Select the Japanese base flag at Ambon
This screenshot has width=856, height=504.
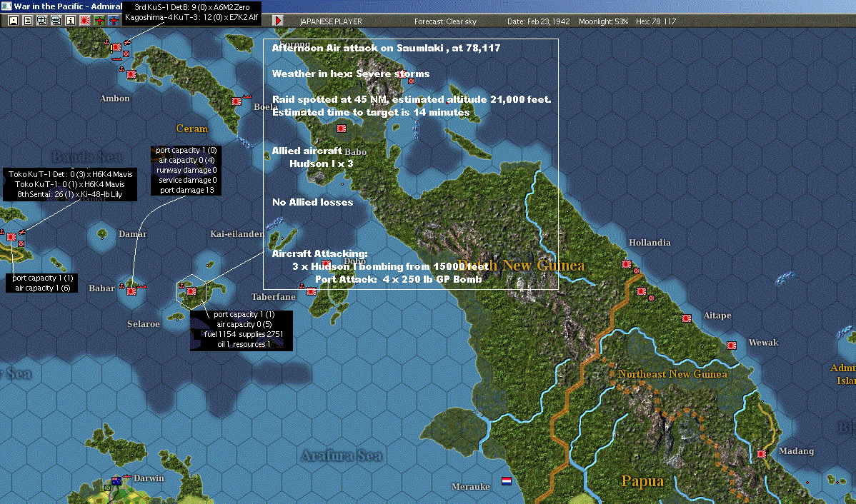(x=131, y=74)
